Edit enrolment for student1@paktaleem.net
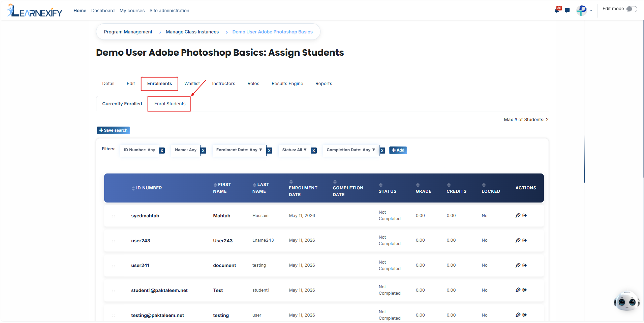 click(x=518, y=290)
